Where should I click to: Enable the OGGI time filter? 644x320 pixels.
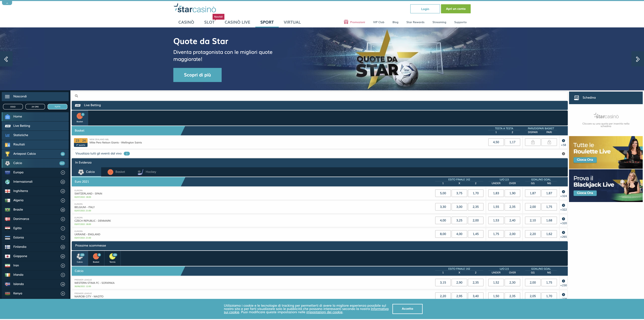pos(13,107)
